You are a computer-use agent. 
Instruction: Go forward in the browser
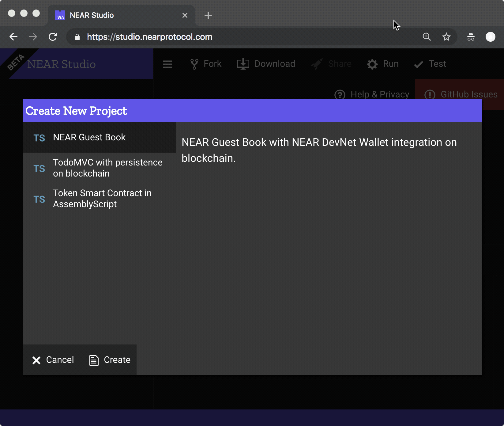(33, 37)
